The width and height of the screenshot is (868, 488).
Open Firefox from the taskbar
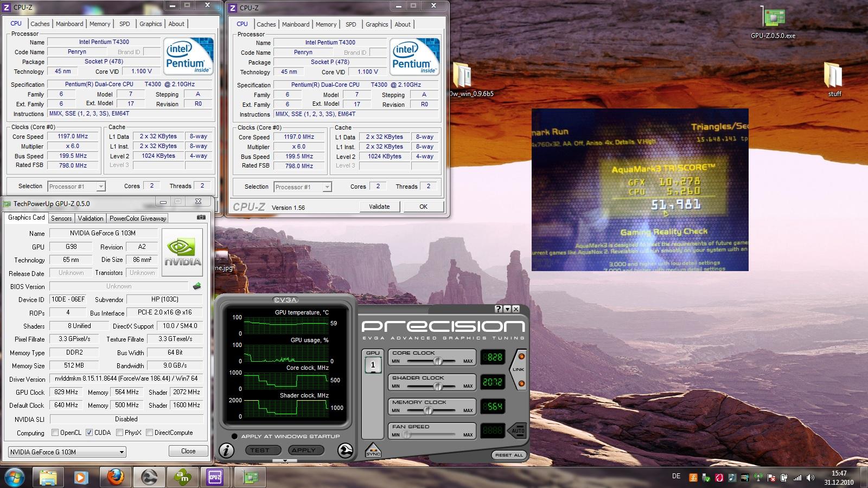point(115,478)
